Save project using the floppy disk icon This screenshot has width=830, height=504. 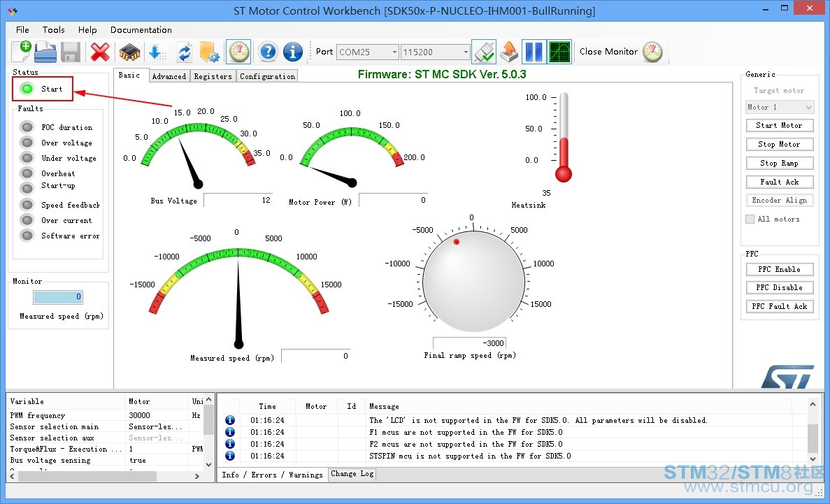[x=71, y=52]
